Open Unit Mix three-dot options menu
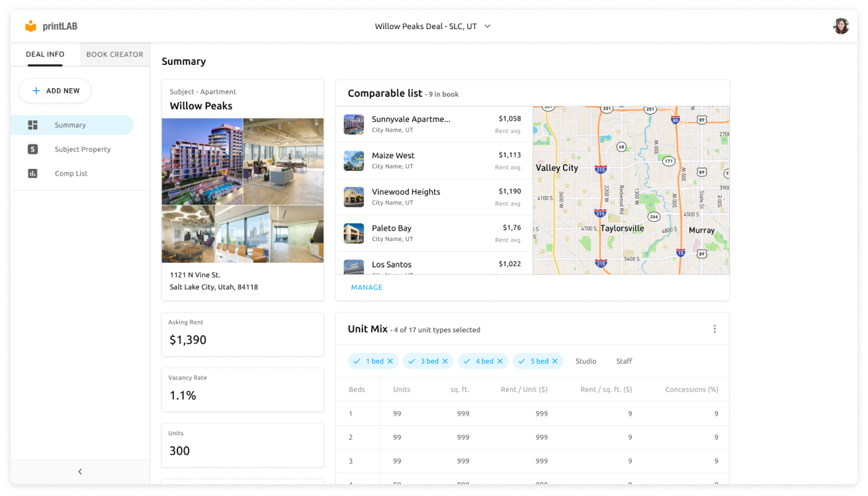Screen dimensions: 868x496 pos(715,329)
